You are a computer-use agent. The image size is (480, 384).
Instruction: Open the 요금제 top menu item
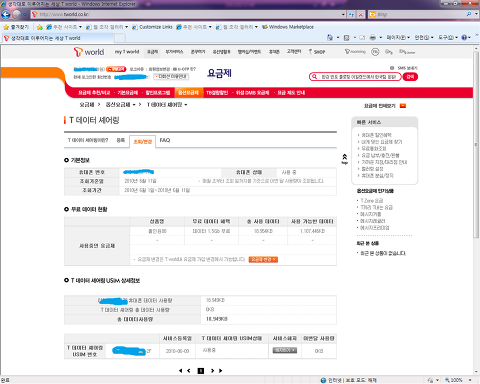[153, 52]
